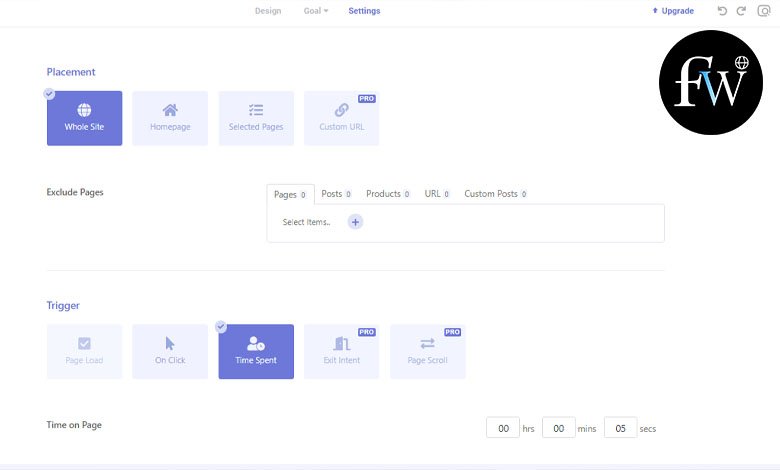Open the Design tab
780x470 pixels.
click(x=268, y=11)
